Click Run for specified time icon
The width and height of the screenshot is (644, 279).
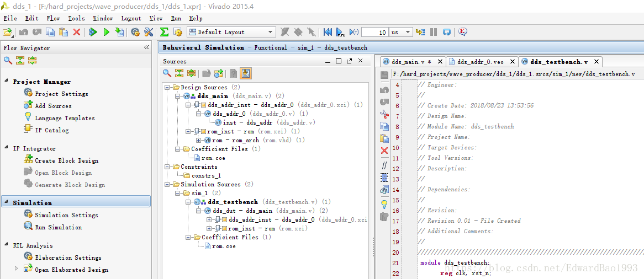pos(353,32)
